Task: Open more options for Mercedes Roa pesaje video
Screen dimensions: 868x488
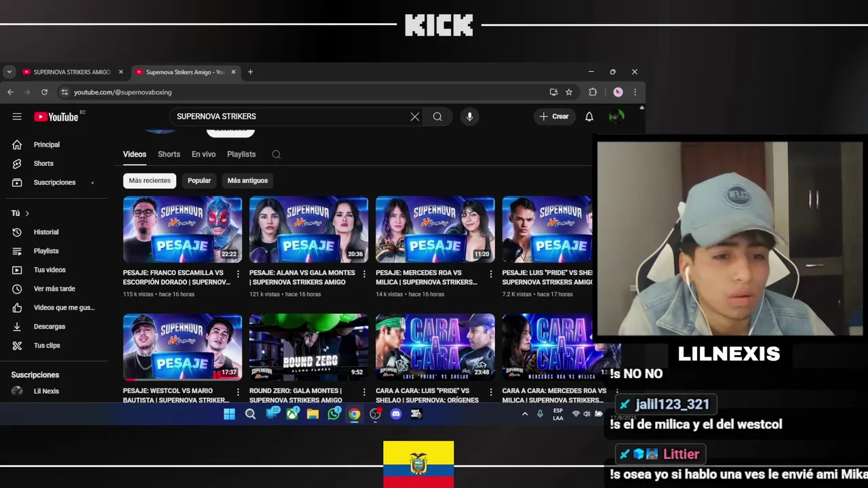Action: pos(491,274)
